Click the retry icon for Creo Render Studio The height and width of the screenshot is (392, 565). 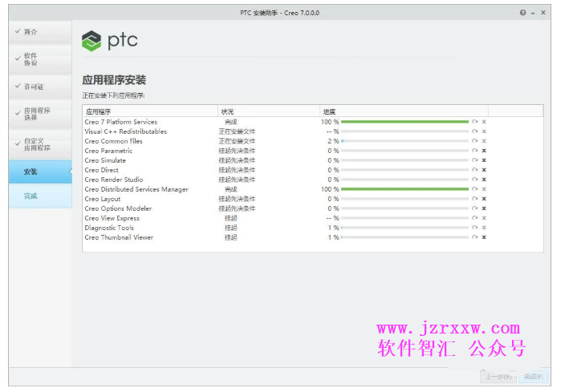(x=475, y=180)
